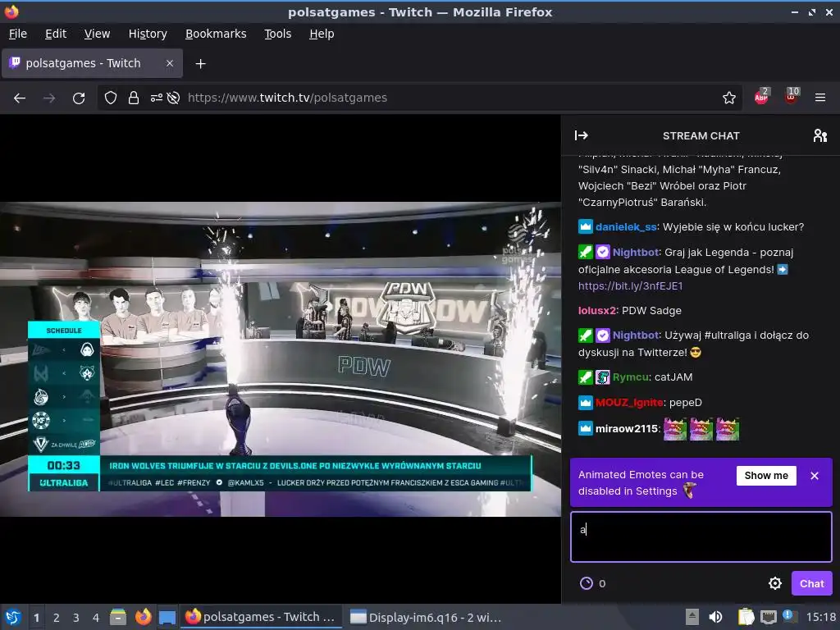Click the autoplay blocked icon in address bar
The width and height of the screenshot is (840, 630).
coord(173,98)
